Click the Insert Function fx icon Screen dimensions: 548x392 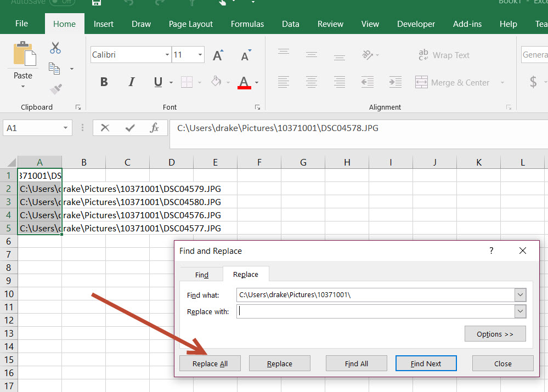(154, 128)
